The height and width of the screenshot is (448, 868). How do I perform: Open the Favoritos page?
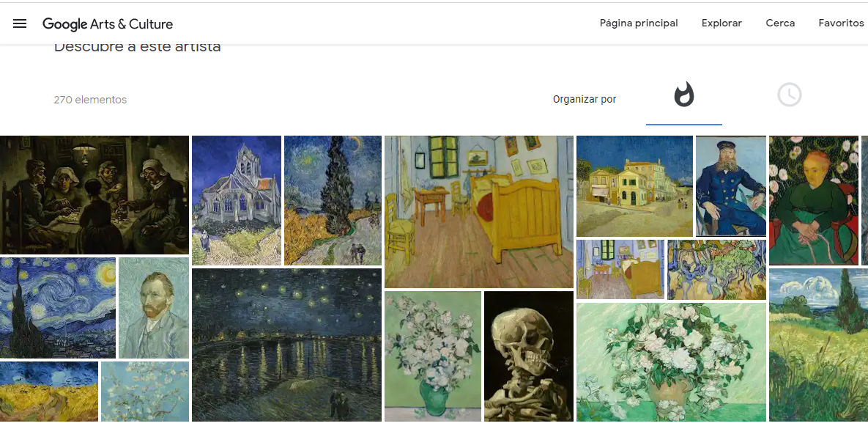point(841,23)
